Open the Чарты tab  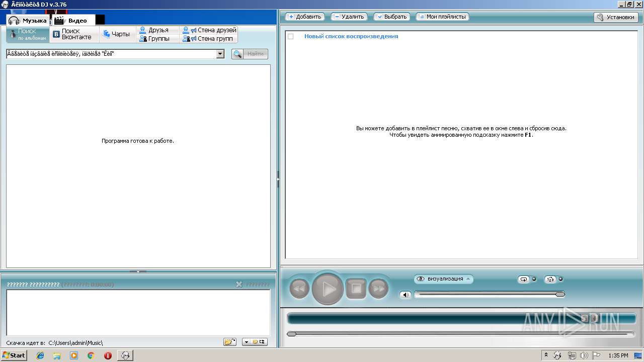click(x=117, y=34)
